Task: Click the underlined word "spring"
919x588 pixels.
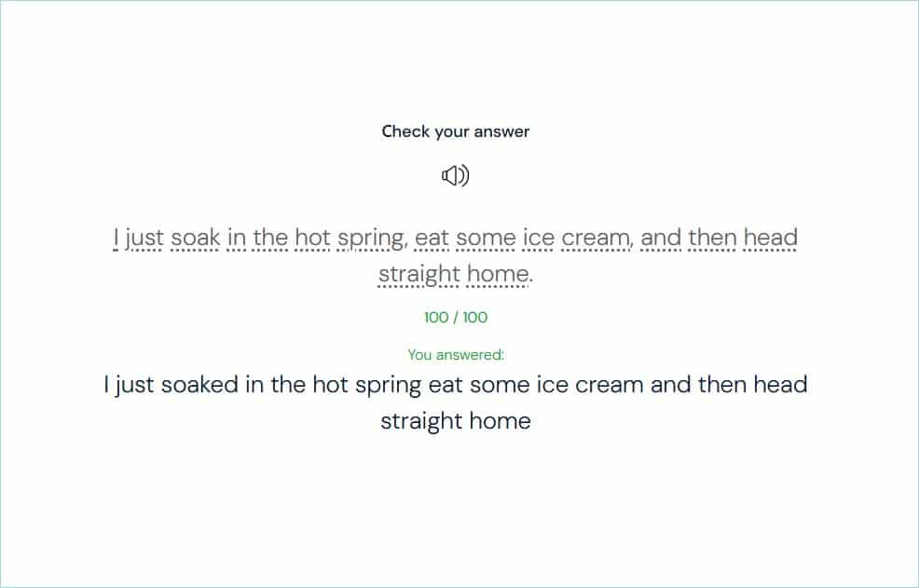Action: pyautogui.click(x=370, y=239)
